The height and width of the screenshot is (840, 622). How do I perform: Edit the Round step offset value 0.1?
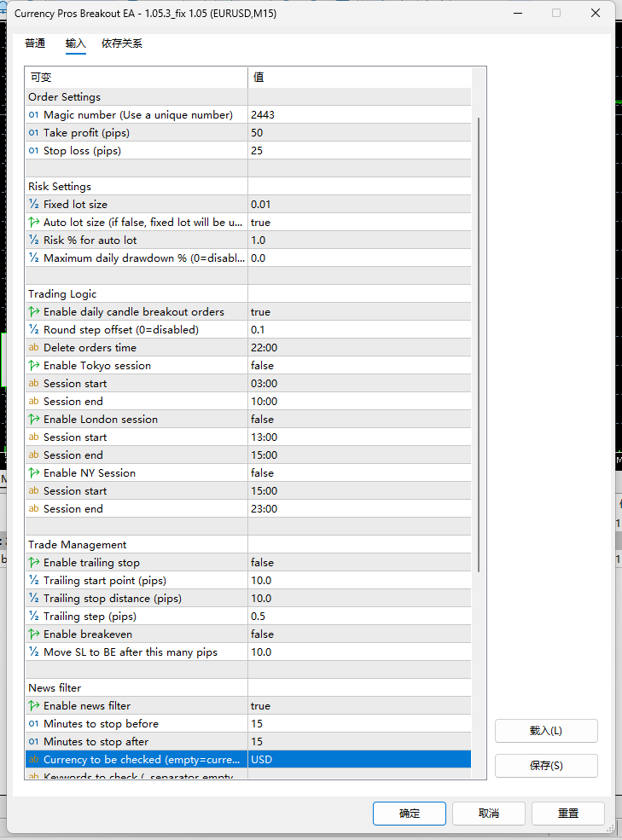click(359, 329)
